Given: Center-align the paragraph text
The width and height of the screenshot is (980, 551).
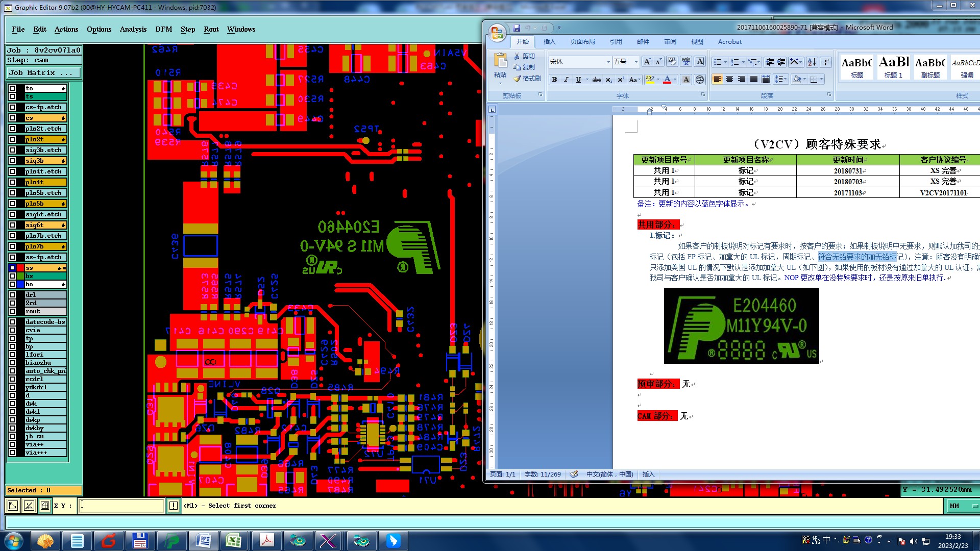Looking at the screenshot, I should click(x=729, y=80).
